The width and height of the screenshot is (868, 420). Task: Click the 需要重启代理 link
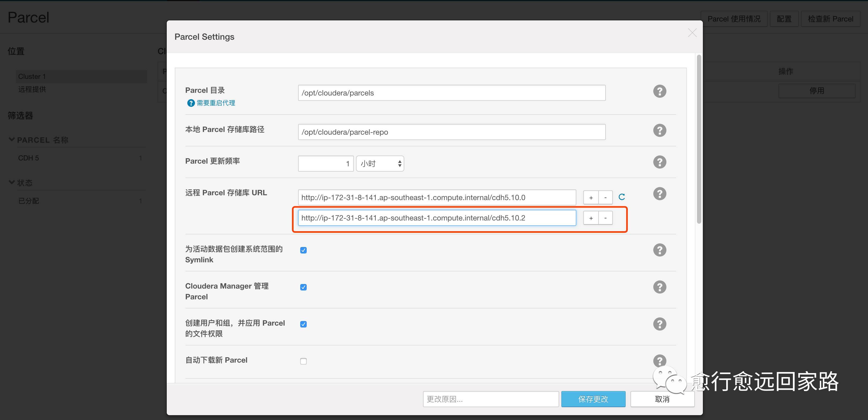click(x=216, y=103)
